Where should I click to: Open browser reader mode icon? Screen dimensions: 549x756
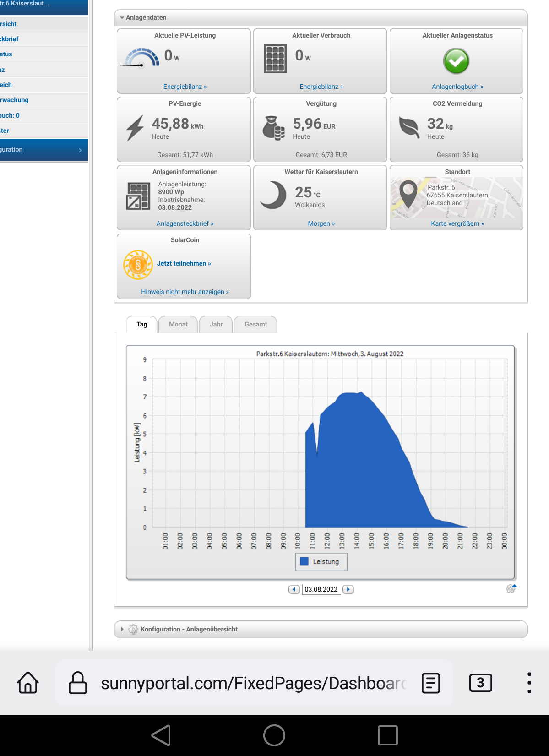click(430, 683)
